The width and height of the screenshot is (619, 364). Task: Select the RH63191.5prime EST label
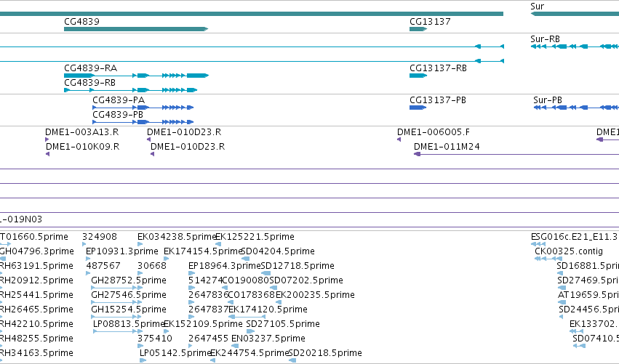pyautogui.click(x=36, y=266)
